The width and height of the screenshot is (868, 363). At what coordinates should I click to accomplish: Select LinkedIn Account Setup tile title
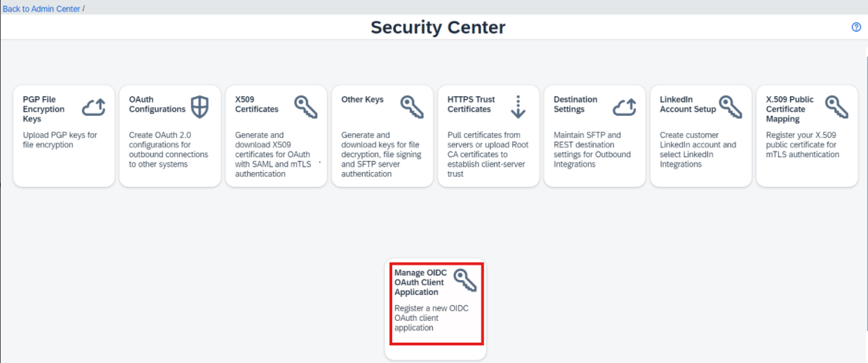pyautogui.click(x=688, y=105)
